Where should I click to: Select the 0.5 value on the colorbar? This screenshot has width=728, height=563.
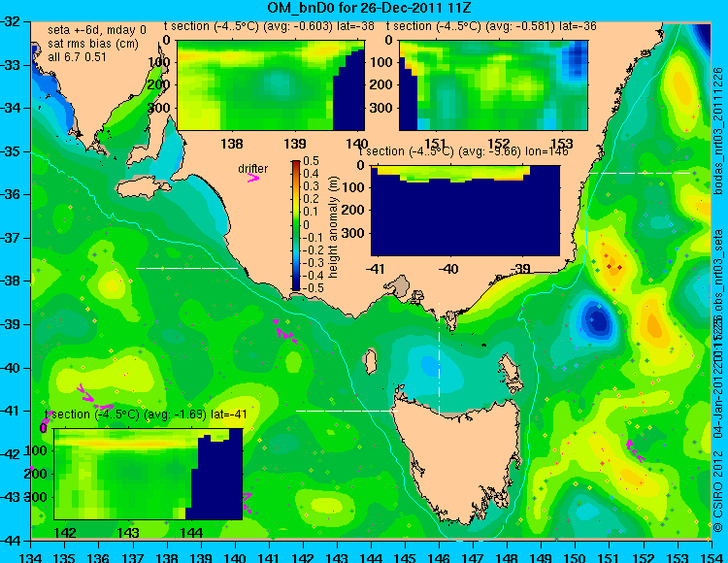pos(311,161)
